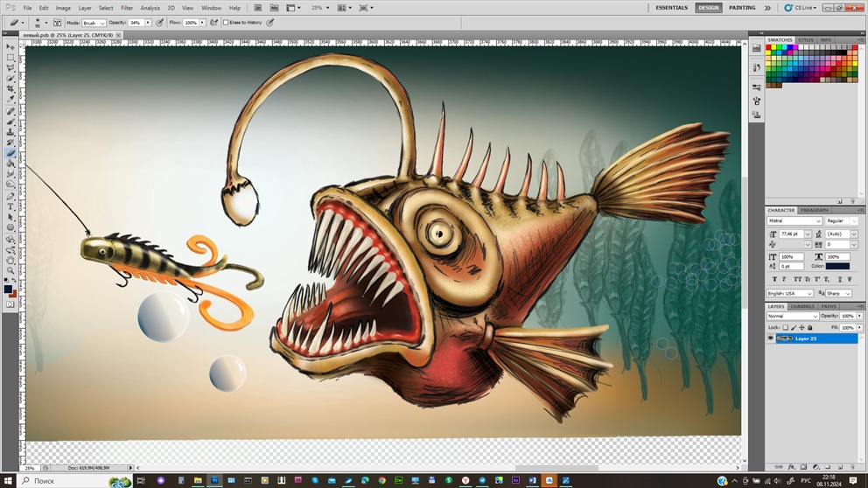
Task: Open the History panel icon in dock
Action: pos(757,67)
